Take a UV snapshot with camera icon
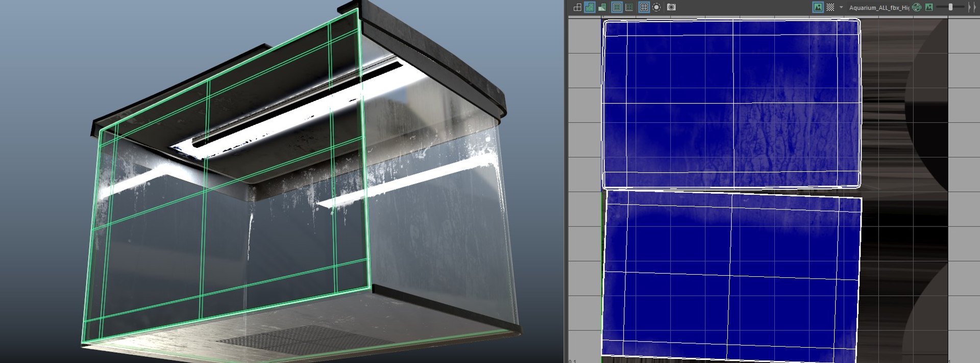 tap(671, 7)
